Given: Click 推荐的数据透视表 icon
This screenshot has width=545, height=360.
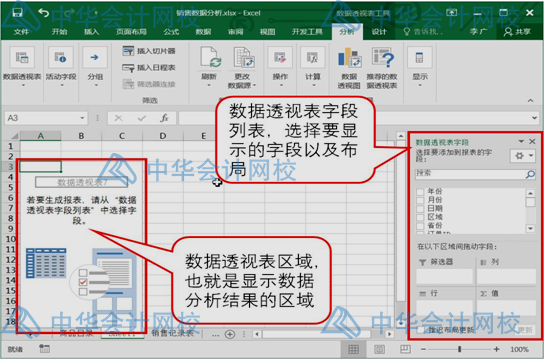Looking at the screenshot, I should 382,58.
